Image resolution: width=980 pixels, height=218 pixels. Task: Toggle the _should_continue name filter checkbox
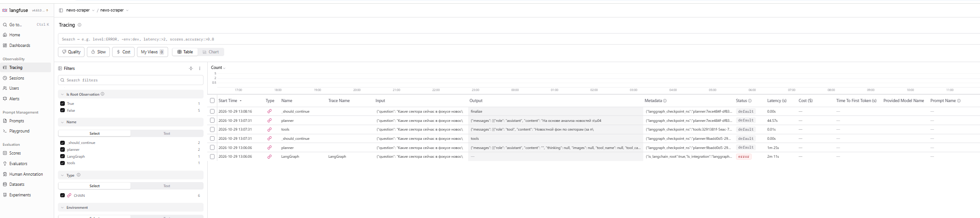(62, 143)
